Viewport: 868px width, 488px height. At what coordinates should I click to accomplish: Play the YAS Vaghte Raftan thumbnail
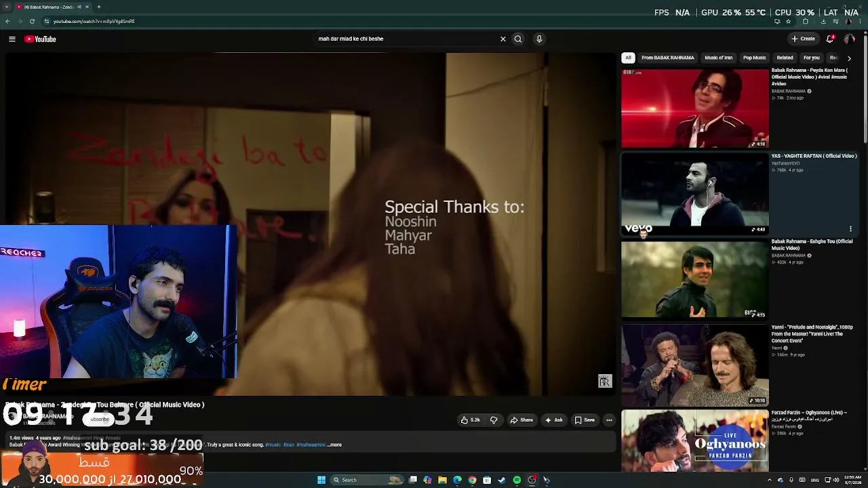point(695,195)
